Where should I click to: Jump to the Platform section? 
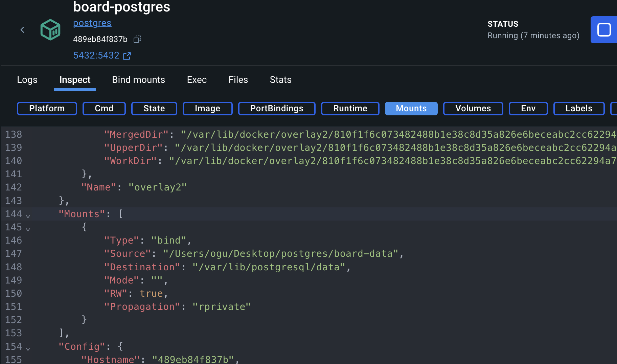[x=47, y=109]
